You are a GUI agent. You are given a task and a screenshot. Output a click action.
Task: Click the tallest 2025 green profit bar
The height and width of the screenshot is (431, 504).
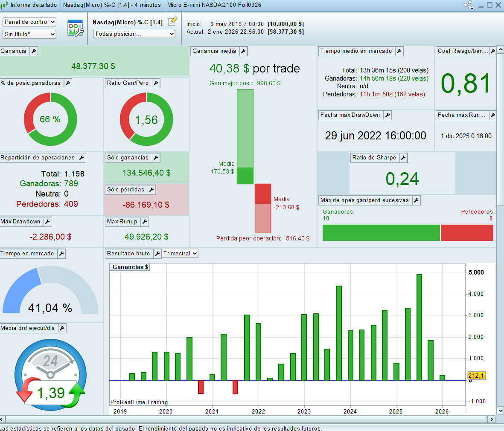(419, 327)
